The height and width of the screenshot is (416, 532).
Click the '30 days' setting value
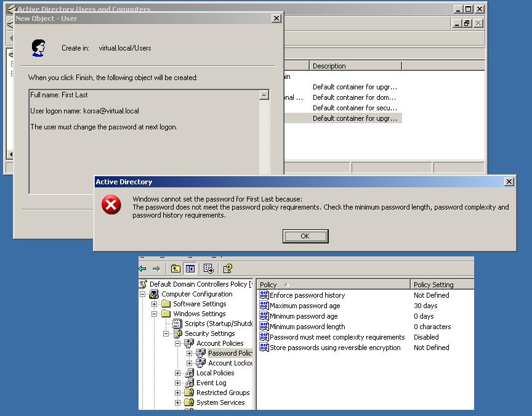click(425, 305)
